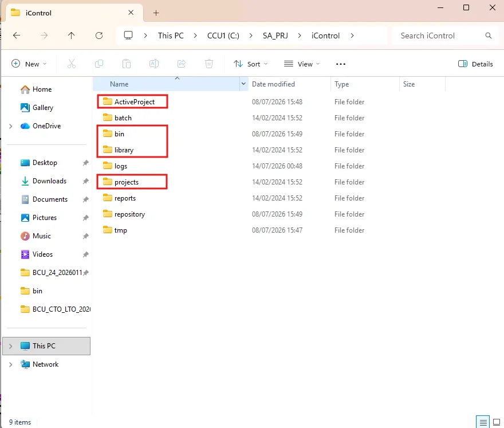Viewport: 504px width, 428px height.
Task: Click the Search iControl field
Action: [x=447, y=36]
